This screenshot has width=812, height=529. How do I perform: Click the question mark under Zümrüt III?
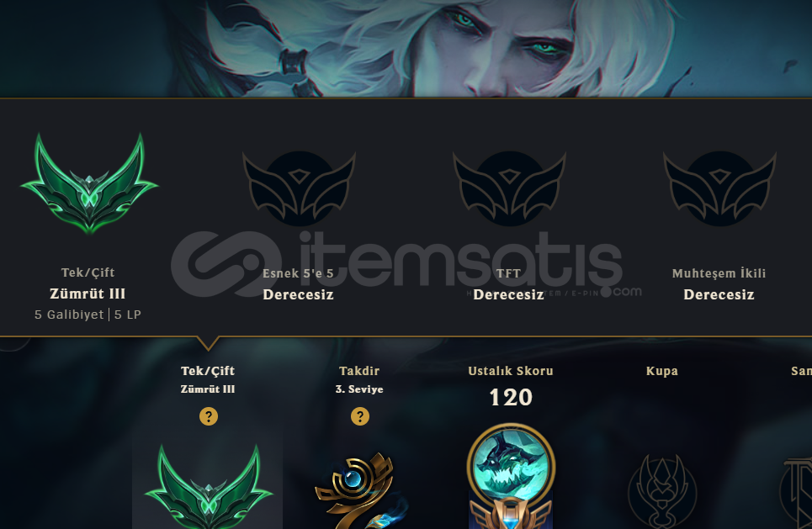pyautogui.click(x=209, y=416)
